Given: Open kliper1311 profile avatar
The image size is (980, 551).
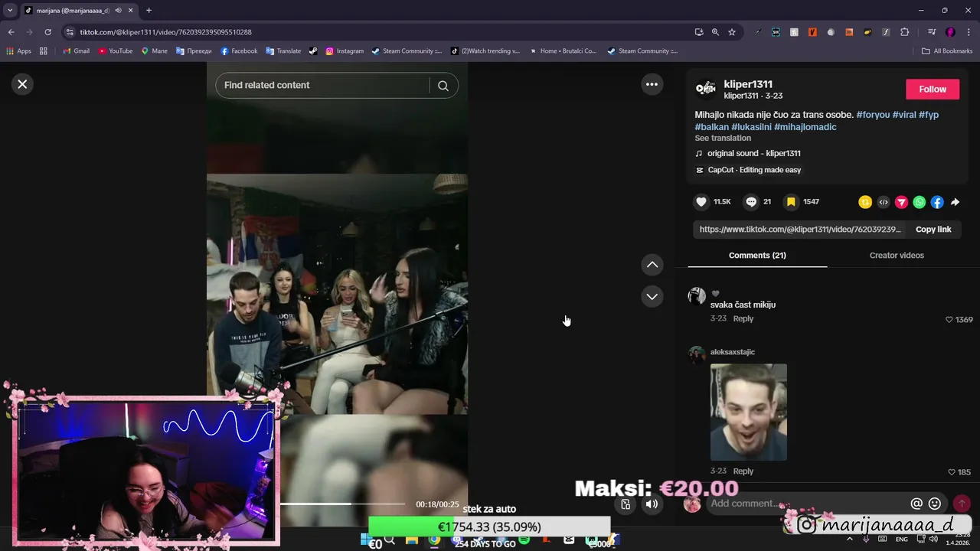Looking at the screenshot, I should (x=705, y=89).
